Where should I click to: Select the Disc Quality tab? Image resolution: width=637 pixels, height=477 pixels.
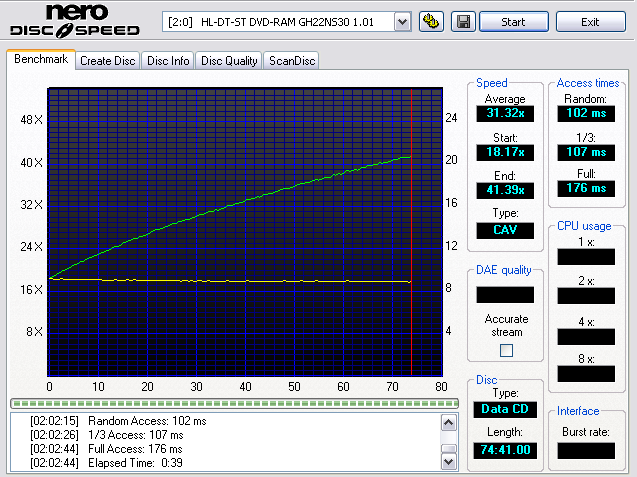229,61
